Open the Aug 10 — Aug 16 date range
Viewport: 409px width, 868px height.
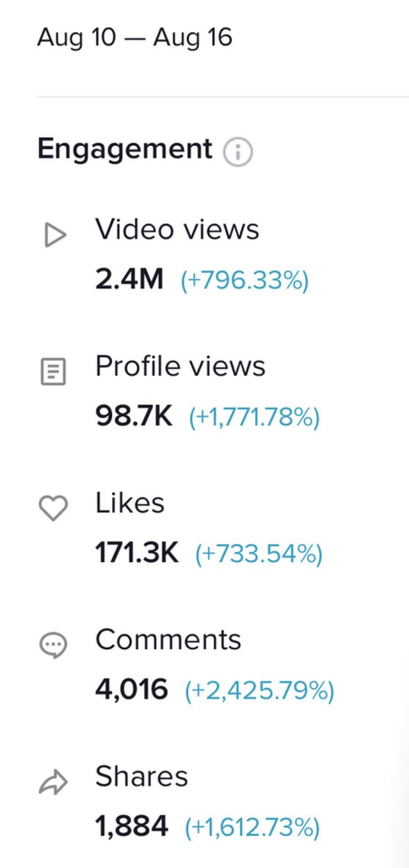coord(135,38)
